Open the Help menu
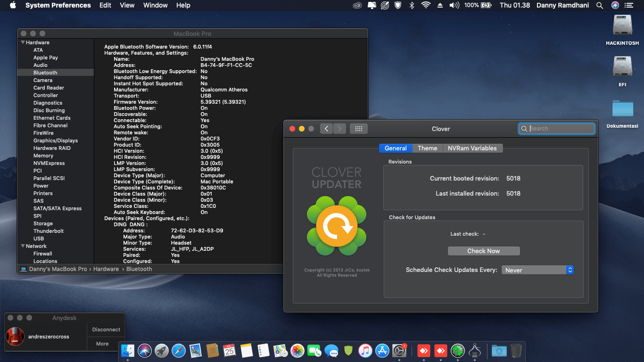 coord(183,5)
